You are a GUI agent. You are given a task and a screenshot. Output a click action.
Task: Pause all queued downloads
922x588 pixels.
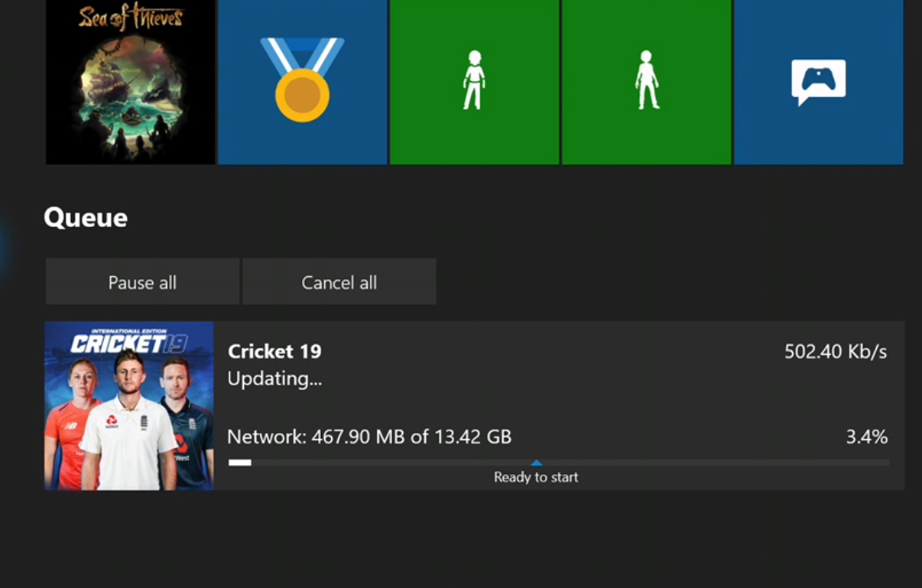click(x=142, y=282)
